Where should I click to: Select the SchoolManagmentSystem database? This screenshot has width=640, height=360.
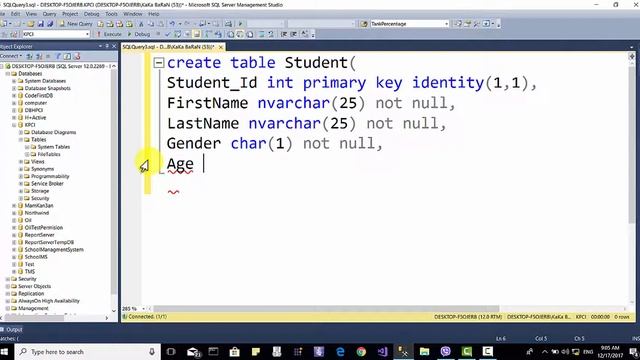tap(54, 250)
